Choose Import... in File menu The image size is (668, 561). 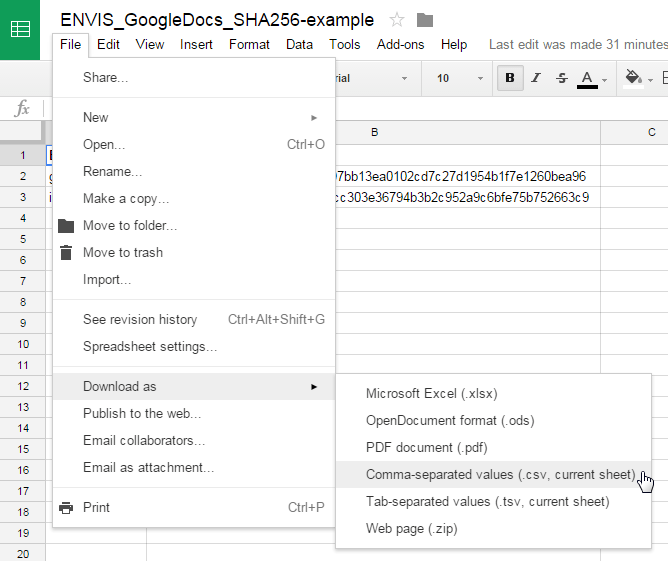click(x=194, y=279)
